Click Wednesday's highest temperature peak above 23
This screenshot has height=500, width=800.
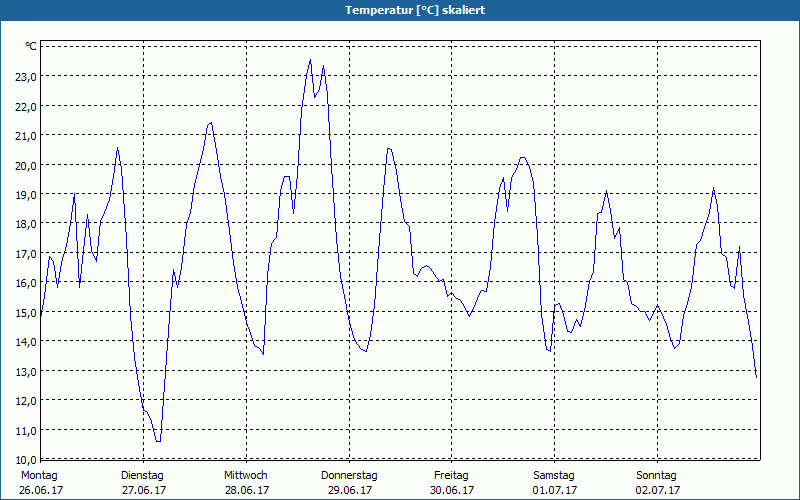[x=310, y=60]
